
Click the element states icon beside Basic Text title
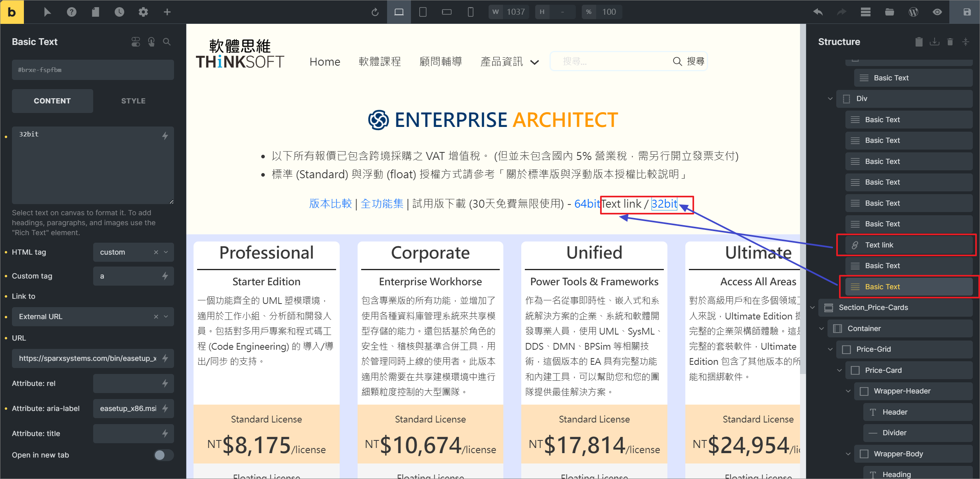(136, 42)
